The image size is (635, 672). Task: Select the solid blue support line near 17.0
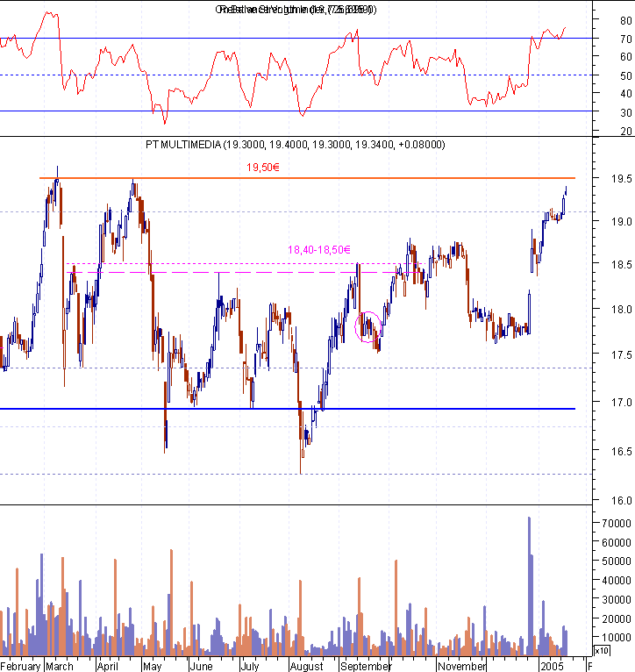coord(288,409)
